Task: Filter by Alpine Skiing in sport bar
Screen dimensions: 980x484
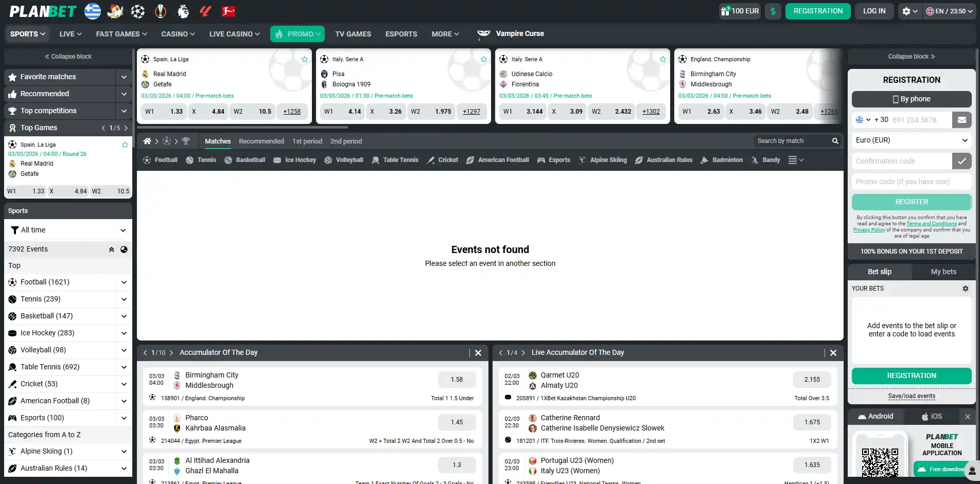Action: [x=602, y=160]
